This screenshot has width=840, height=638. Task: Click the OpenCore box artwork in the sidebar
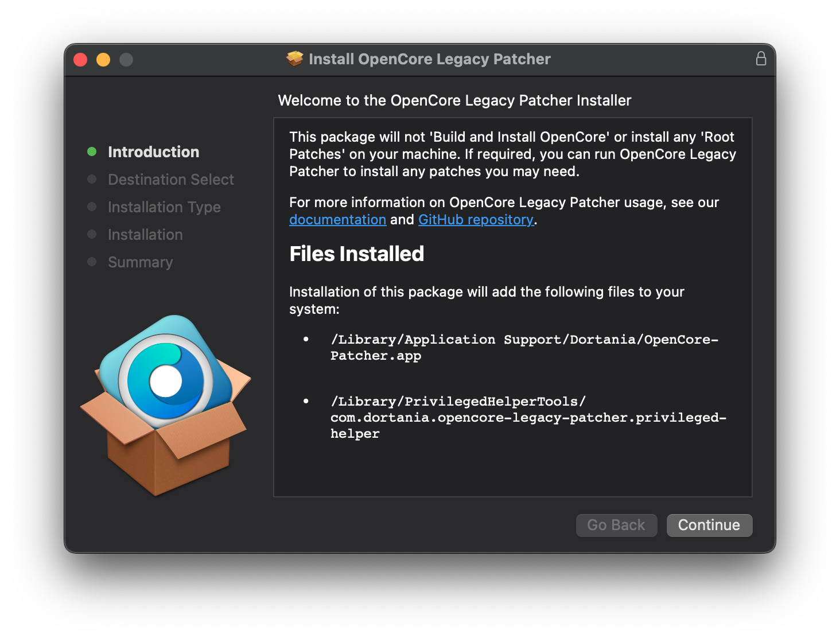tap(165, 404)
